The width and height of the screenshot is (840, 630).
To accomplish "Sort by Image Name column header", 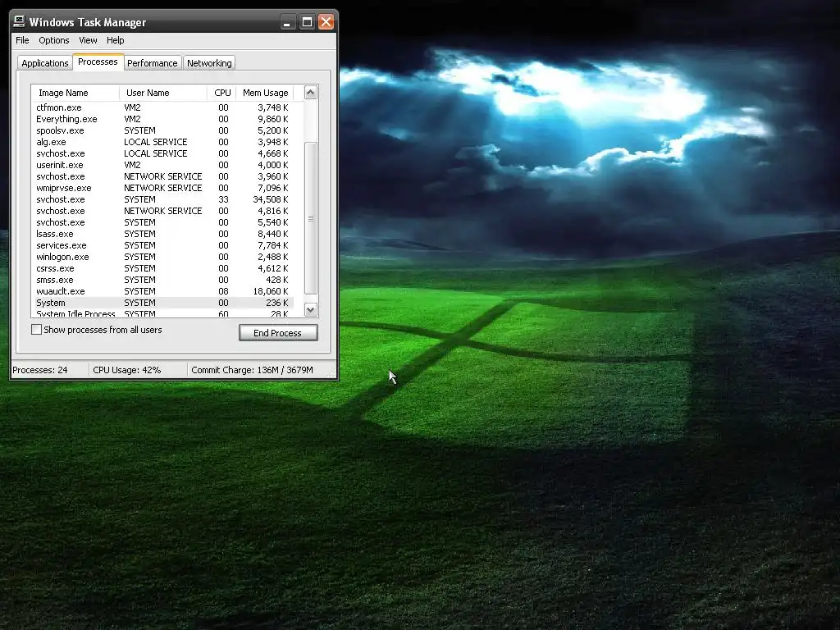I will tap(75, 93).
